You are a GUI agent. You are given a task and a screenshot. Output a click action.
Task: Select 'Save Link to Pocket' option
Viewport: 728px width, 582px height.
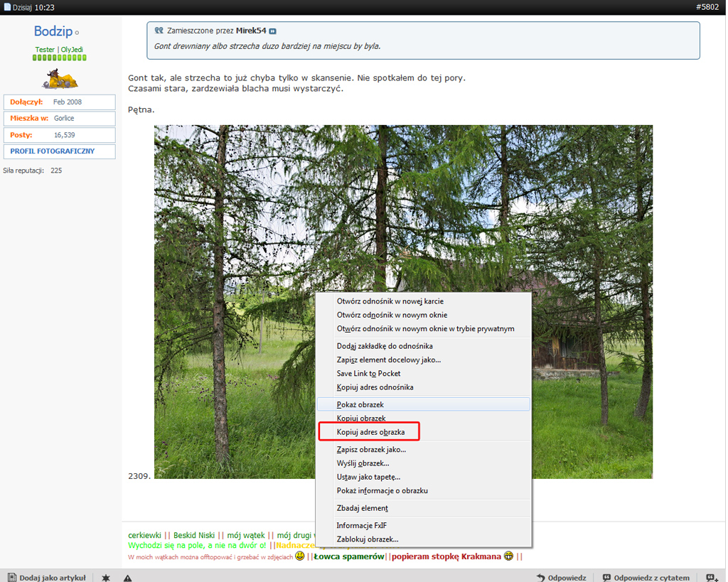coord(368,374)
